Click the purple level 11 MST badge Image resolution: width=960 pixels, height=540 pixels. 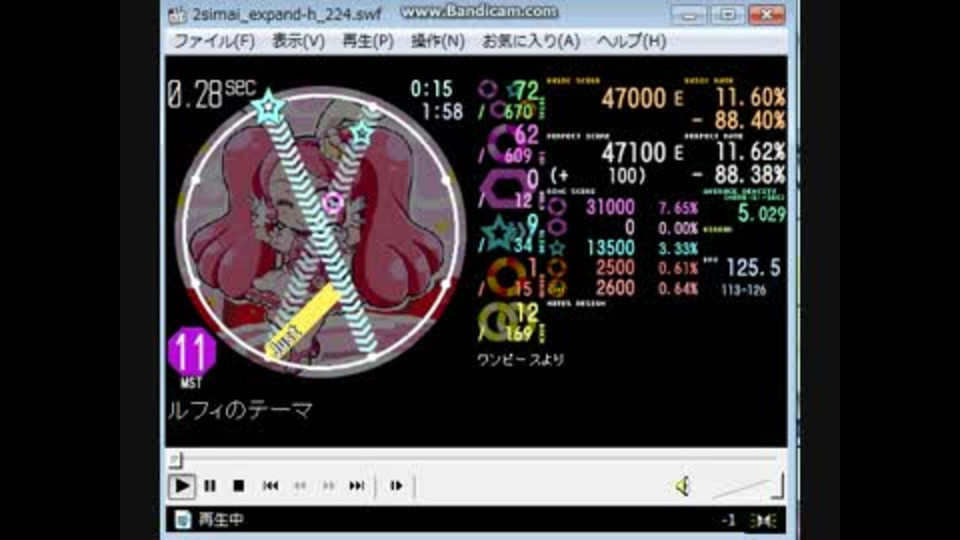(x=192, y=353)
